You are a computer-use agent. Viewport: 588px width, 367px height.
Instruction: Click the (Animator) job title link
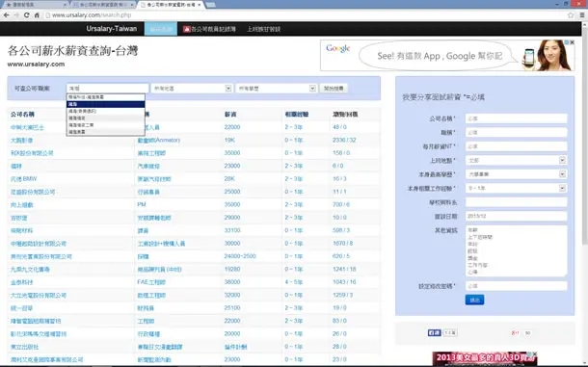click(x=159, y=141)
